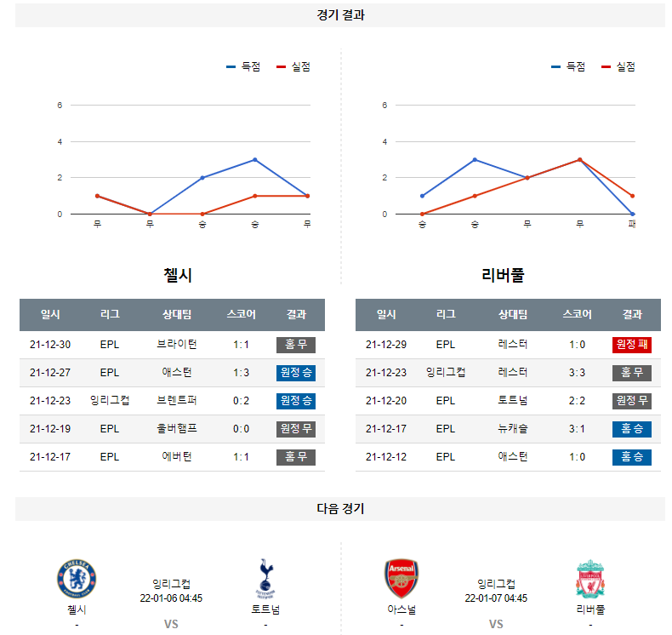Click the 원정 패 badge for 레스터 match
The image size is (672, 635).
[x=632, y=345]
